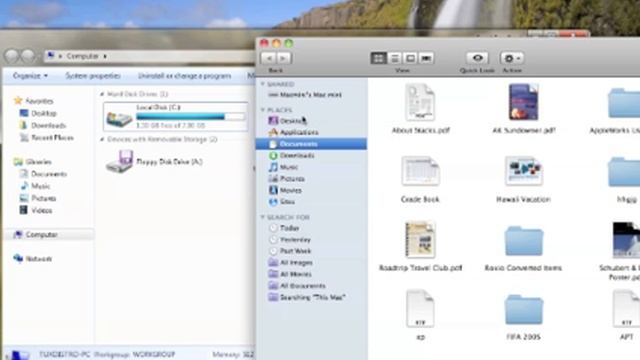This screenshot has width=640, height=360.
Task: Click Computer in Explorer address bar
Action: 82,56
